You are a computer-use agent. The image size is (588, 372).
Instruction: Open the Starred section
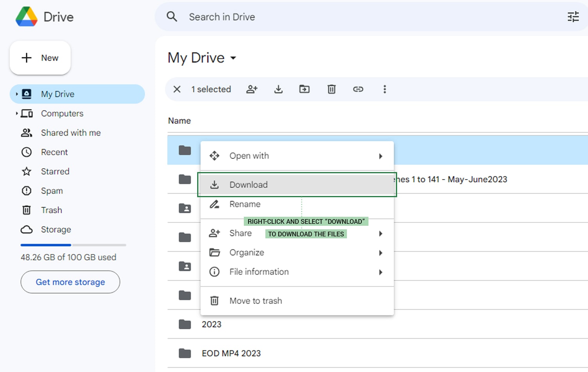[55, 171]
